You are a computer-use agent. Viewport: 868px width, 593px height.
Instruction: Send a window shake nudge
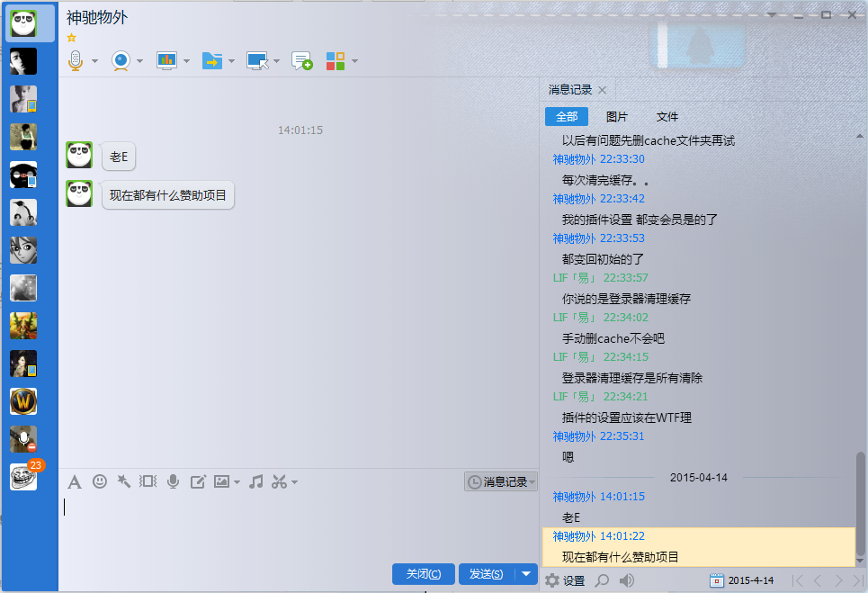click(148, 481)
